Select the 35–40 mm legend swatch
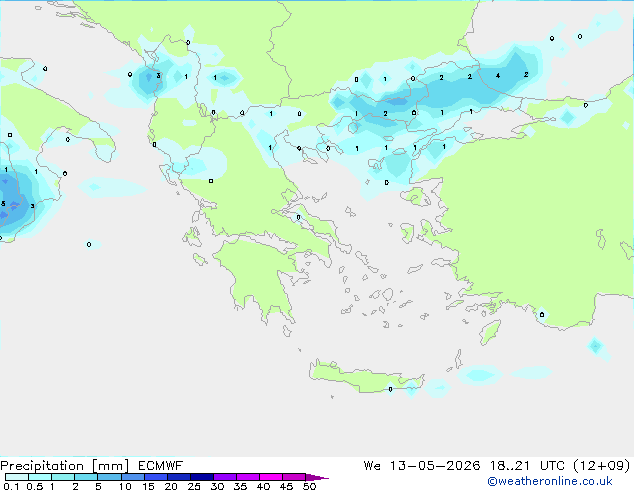Screen dimensions: 634x490 [x=248, y=477]
